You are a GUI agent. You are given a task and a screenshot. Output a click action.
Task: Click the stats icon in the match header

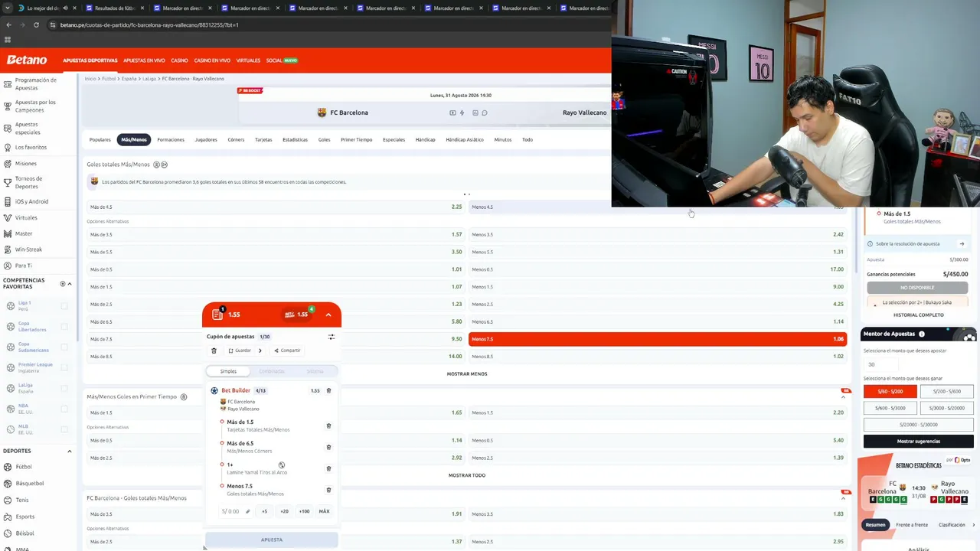click(x=475, y=112)
